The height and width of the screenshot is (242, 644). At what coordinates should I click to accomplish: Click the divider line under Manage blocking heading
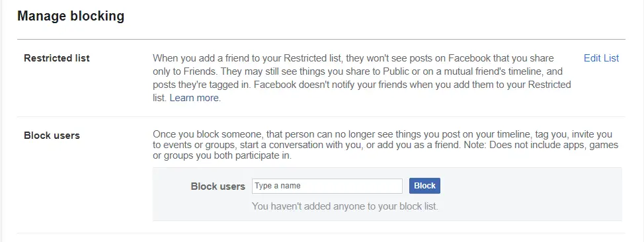click(x=321, y=40)
